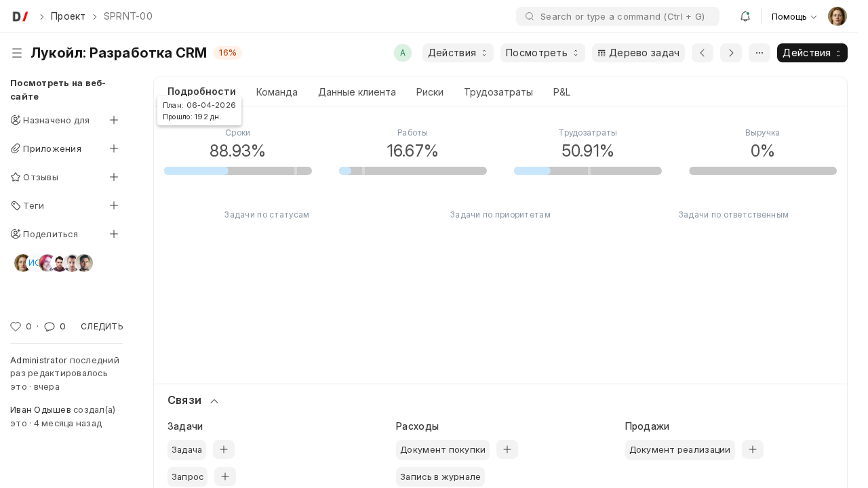Switch to the Команда tab
The width and height of the screenshot is (868, 488).
277,92
